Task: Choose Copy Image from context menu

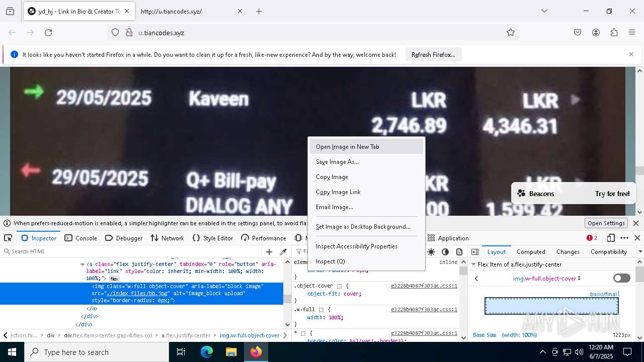Action: click(366, 177)
